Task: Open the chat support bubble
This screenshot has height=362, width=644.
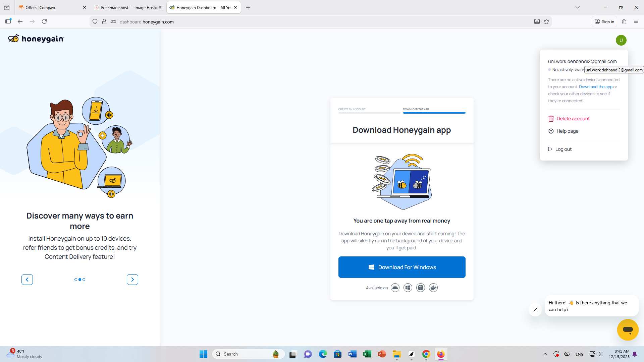Action: (x=628, y=330)
